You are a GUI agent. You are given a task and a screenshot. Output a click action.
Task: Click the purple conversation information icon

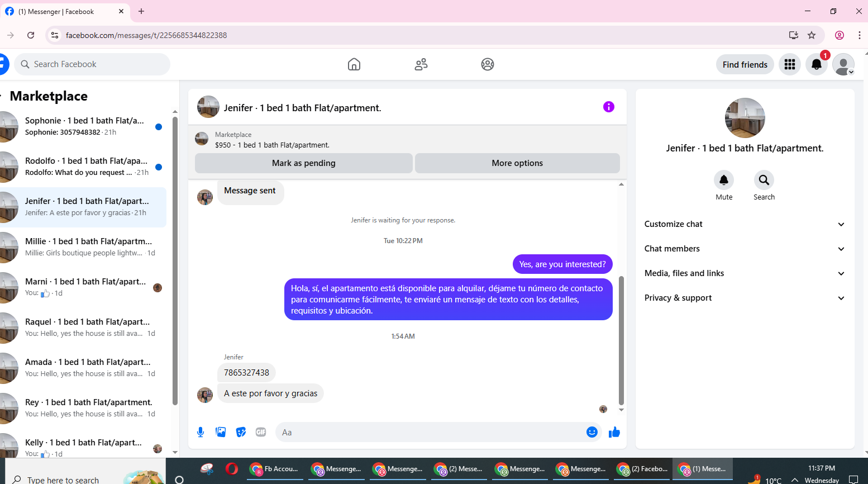click(x=609, y=107)
